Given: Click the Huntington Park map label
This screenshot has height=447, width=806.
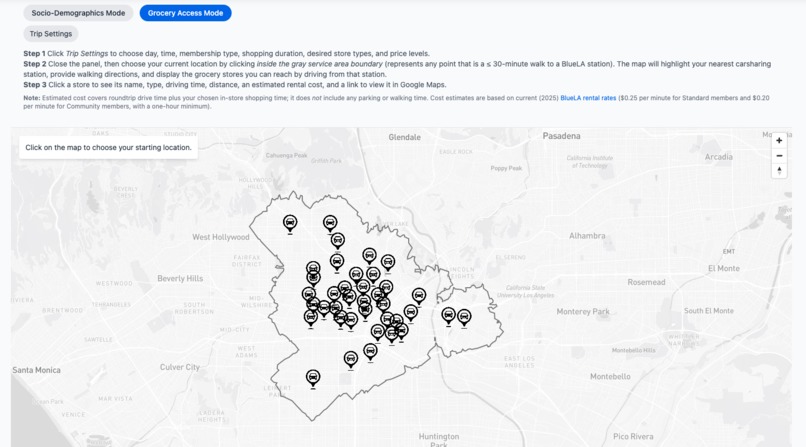Looking at the screenshot, I should click(x=439, y=440).
